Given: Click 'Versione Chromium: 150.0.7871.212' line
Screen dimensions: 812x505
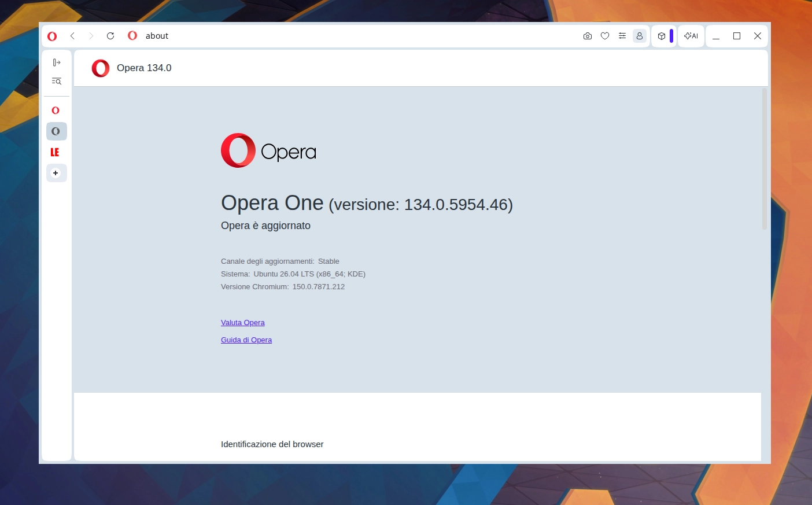Looking at the screenshot, I should [283, 287].
